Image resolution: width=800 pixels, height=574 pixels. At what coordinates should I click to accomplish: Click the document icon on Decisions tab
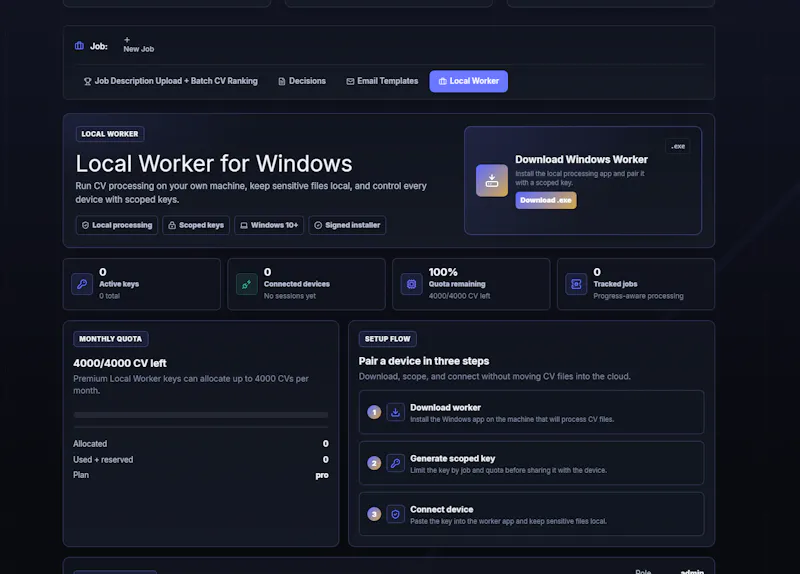point(282,82)
